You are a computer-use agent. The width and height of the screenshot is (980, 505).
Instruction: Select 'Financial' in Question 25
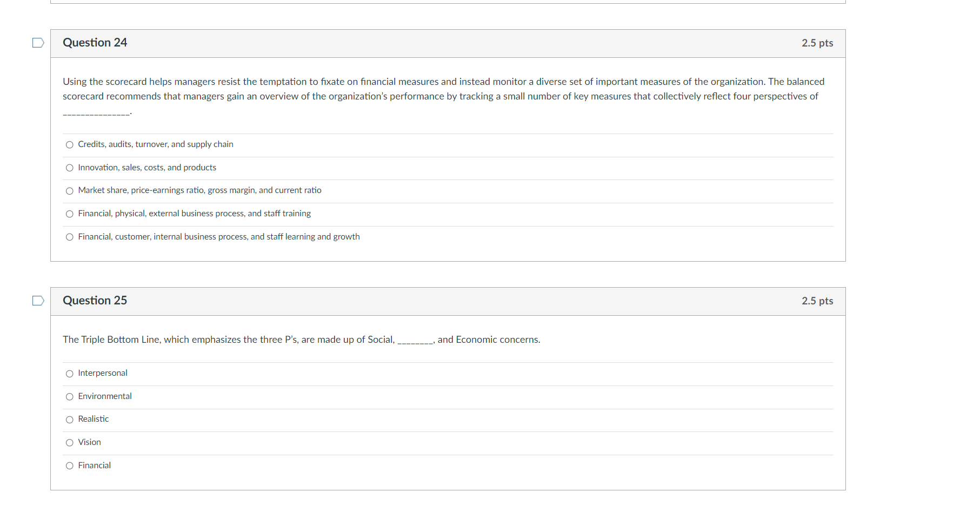pos(69,466)
